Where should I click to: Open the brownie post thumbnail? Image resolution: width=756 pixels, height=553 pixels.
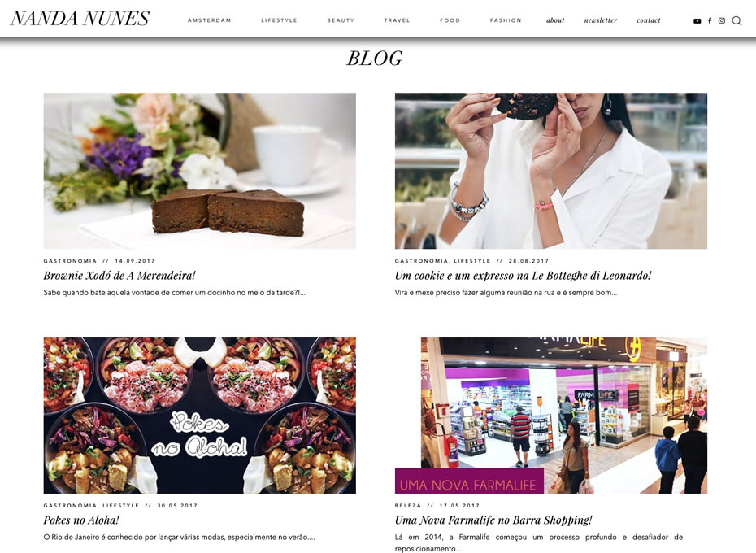200,171
